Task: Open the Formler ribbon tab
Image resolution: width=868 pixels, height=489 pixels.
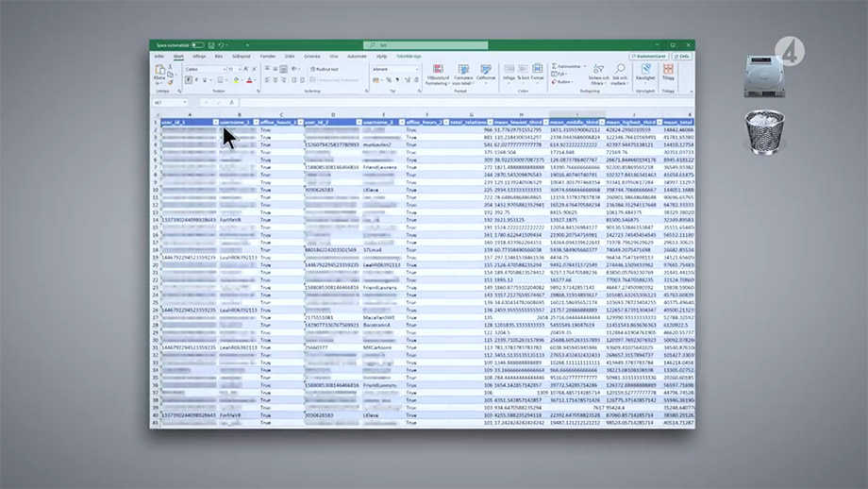Action: (268, 56)
